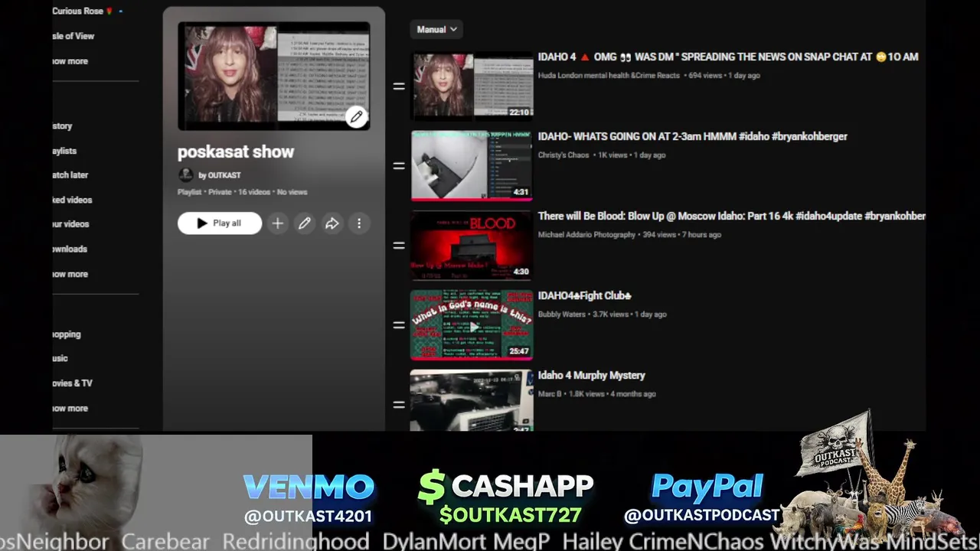This screenshot has height=551, width=980.
Task: Add videos with the plus icon
Action: (277, 223)
